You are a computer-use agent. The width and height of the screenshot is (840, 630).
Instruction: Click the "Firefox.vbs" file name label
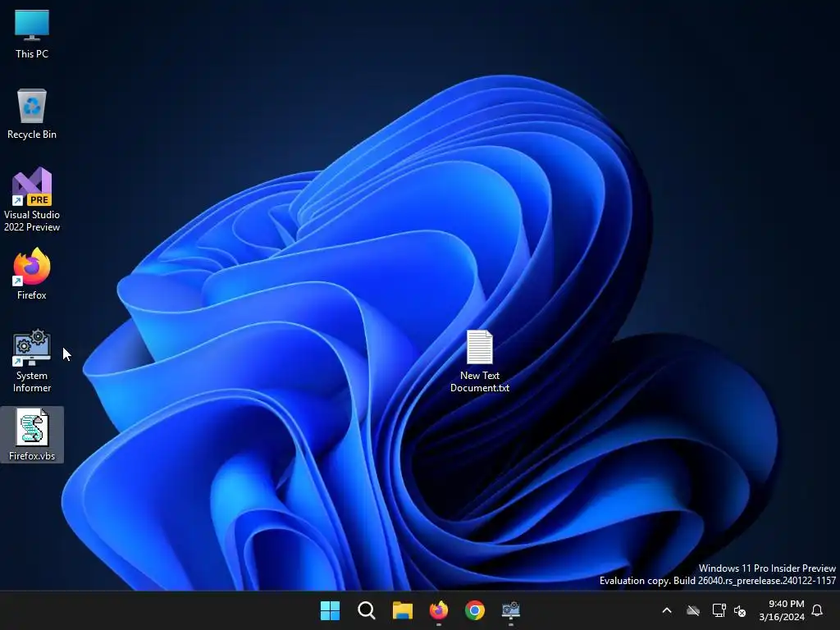(32, 456)
